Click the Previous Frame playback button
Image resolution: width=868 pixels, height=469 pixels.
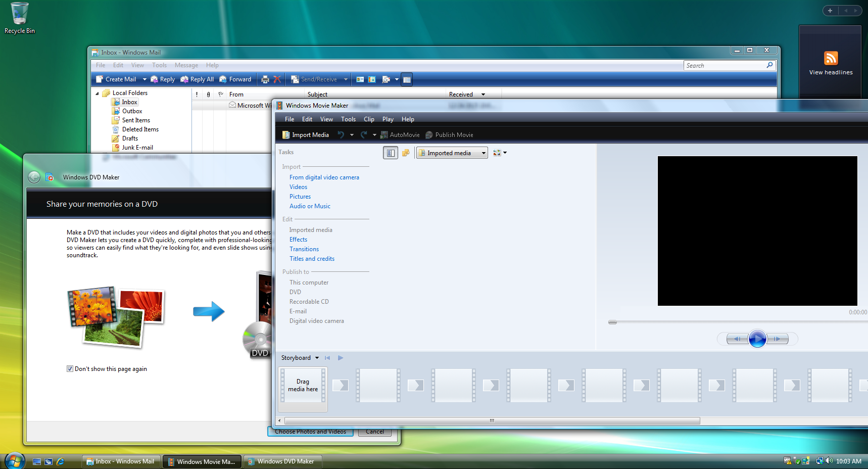(737, 339)
